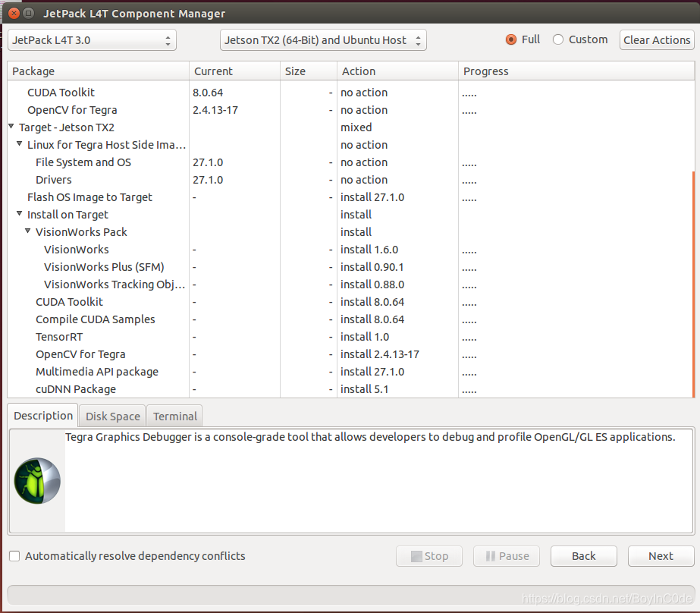Click the 'install 1.6.0' action for VisionWorks
The width and height of the screenshot is (700, 613).
coord(369,250)
